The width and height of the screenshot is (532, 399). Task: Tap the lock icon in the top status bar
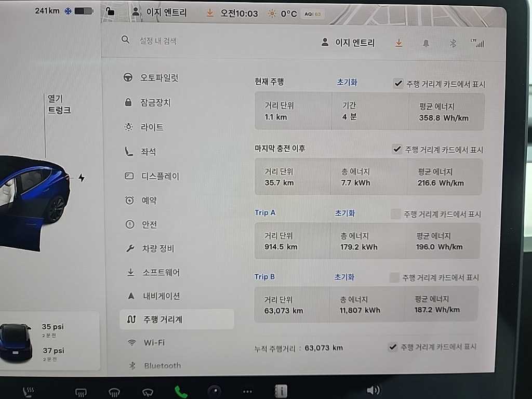click(110, 12)
